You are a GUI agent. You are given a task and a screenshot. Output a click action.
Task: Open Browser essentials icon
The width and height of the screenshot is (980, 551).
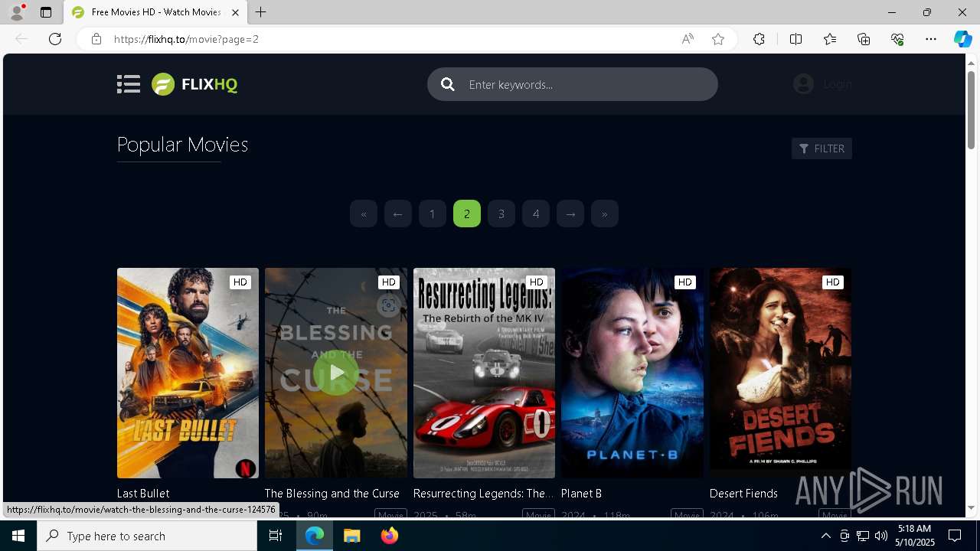coord(897,39)
